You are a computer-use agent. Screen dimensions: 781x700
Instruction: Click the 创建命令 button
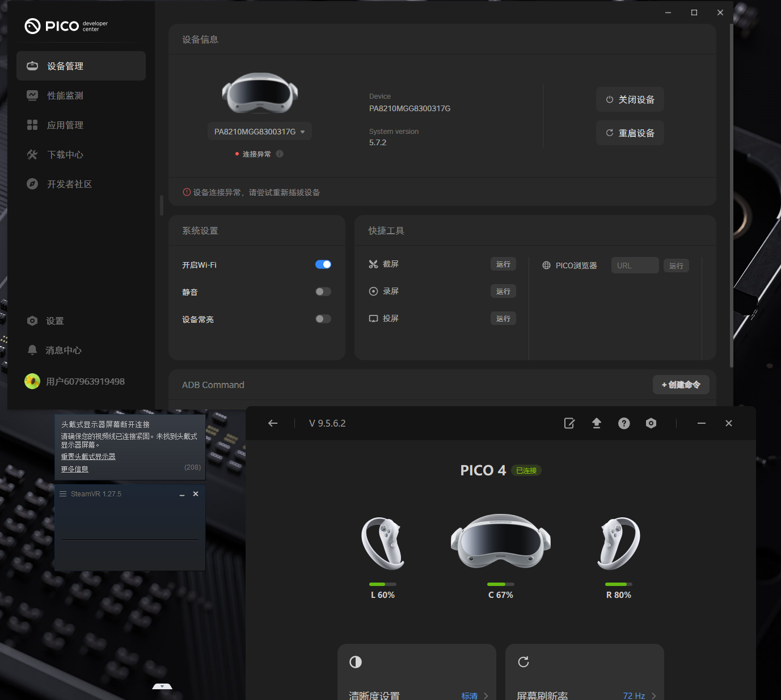(x=681, y=385)
